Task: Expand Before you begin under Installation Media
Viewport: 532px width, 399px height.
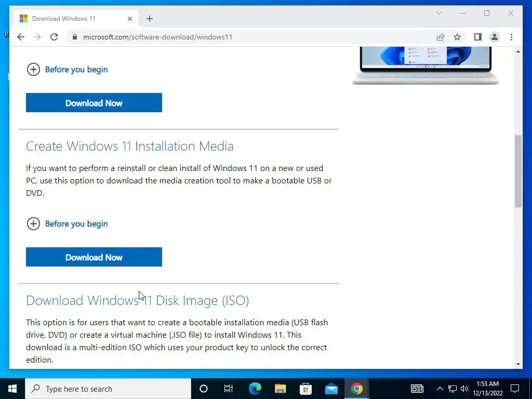Action: pyautogui.click(x=68, y=224)
